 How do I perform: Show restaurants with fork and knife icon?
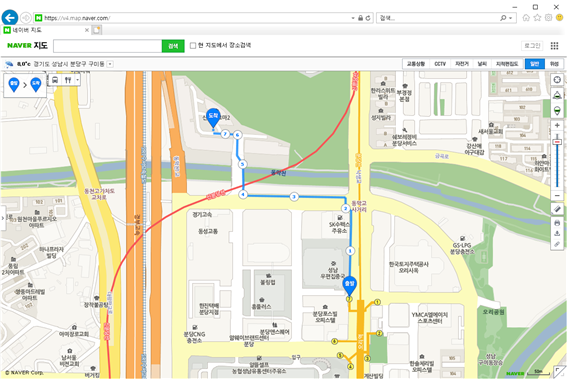tap(68, 80)
